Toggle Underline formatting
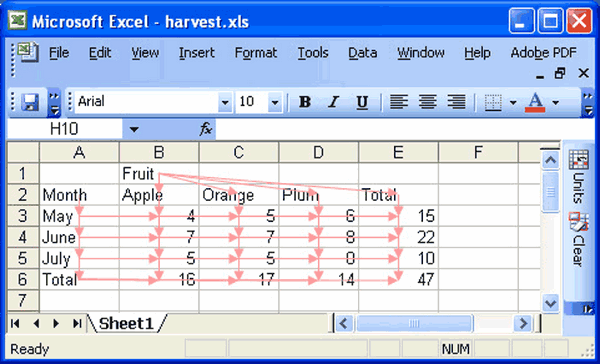Screen dimensions: 600x364 coord(362,102)
